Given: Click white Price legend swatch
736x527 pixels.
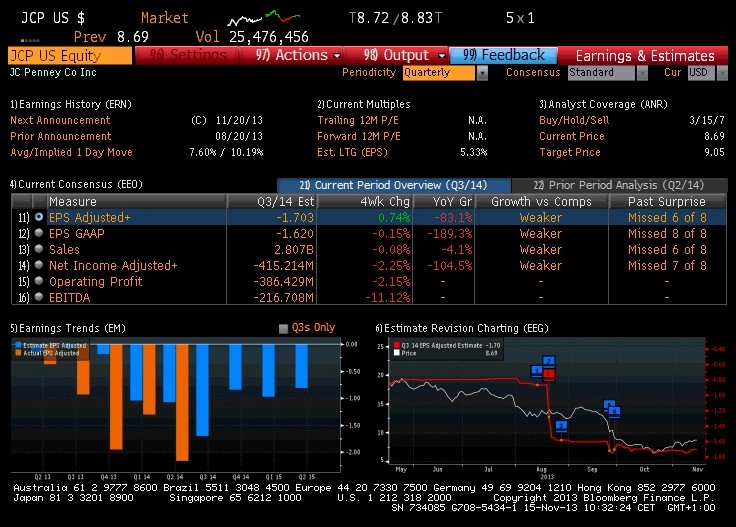Looking at the screenshot, I should [397, 353].
